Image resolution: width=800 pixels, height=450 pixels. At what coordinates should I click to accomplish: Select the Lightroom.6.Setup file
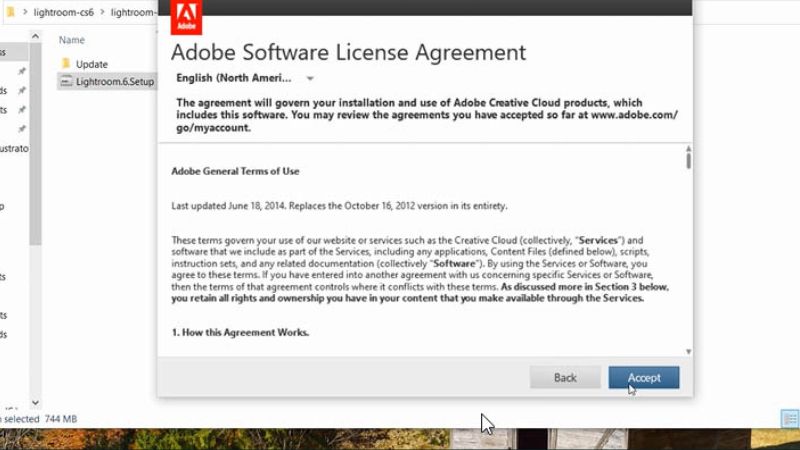114,81
